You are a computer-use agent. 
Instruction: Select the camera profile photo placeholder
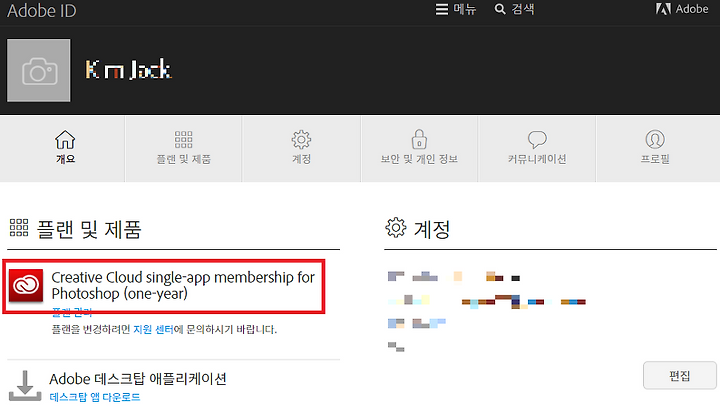(39, 70)
